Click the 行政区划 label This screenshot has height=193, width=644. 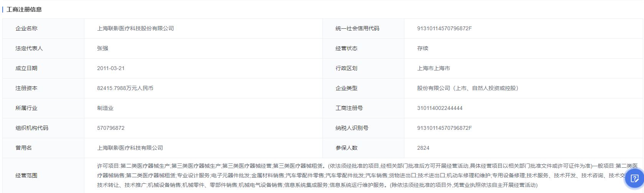pyautogui.click(x=346, y=68)
